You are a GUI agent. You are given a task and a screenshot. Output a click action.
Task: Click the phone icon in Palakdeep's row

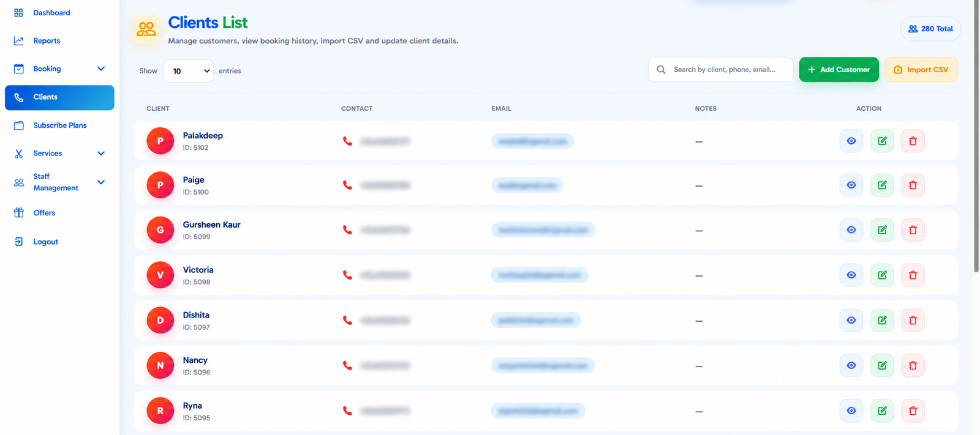[347, 141]
